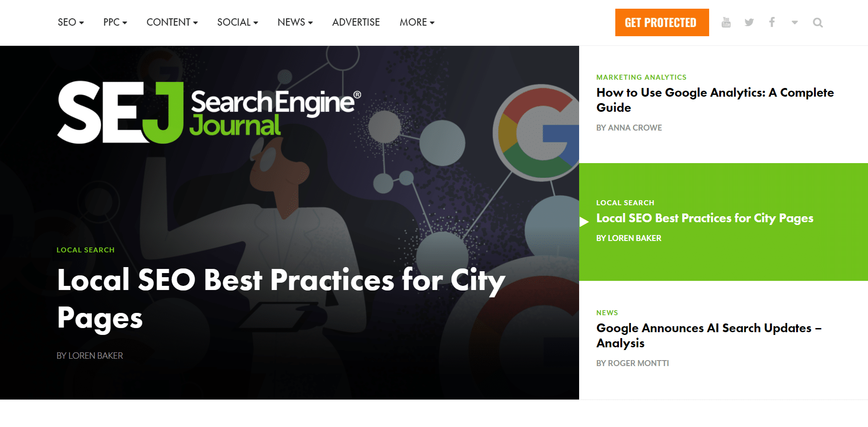Expand the NEWS menu
The width and height of the screenshot is (868, 427).
tap(295, 22)
